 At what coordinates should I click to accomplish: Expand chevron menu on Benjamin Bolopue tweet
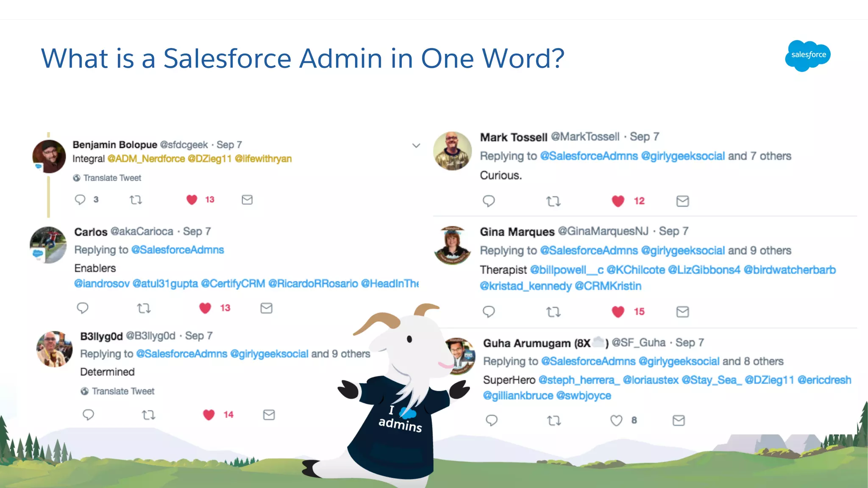(x=416, y=146)
